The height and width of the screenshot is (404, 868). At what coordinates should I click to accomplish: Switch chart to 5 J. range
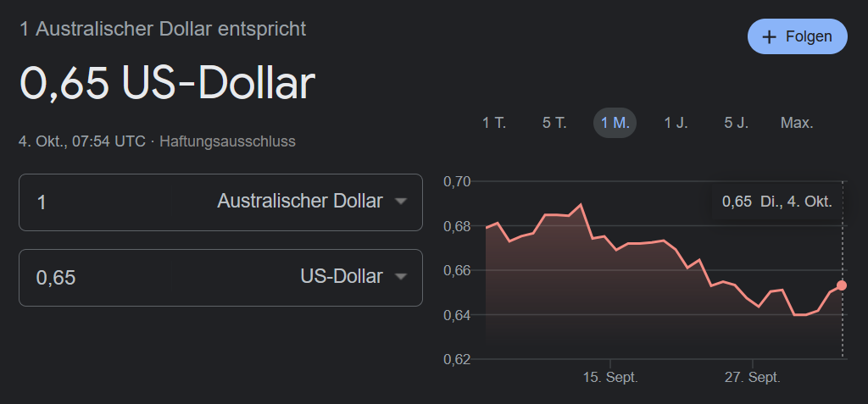(x=736, y=123)
